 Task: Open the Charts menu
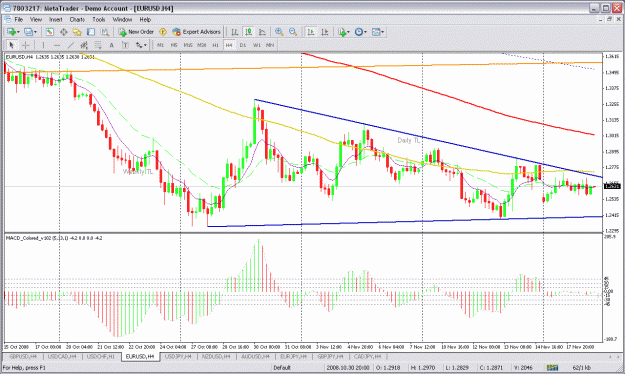77,19
